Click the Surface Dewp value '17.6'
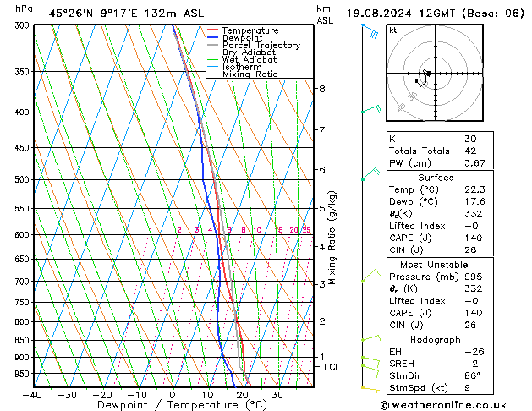The height and width of the screenshot is (411, 532). click(474, 202)
